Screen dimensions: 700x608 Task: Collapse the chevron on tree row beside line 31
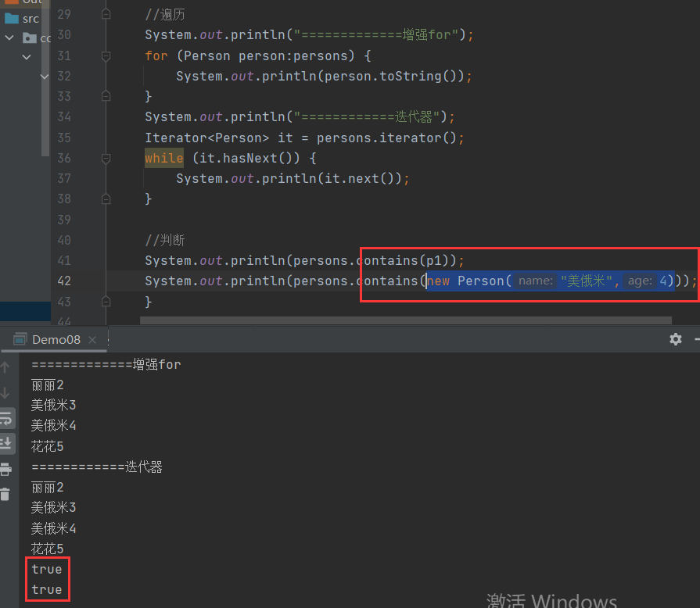click(x=27, y=57)
